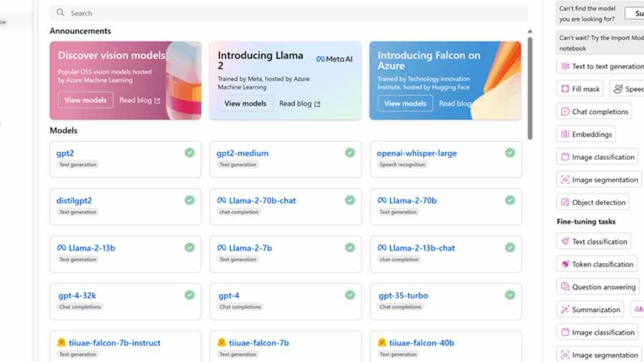Click the Hugging Face icon beside tiiuae-falcon-7b-instruct
644x362 pixels.
62,342
